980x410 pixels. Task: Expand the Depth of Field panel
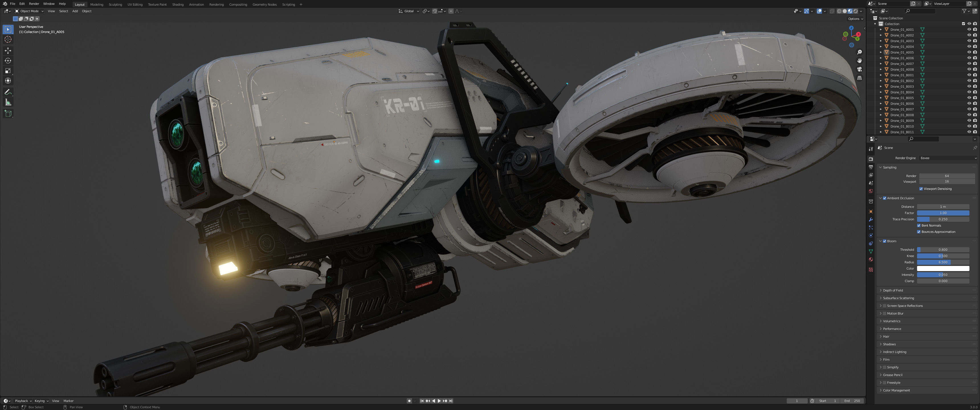point(893,290)
